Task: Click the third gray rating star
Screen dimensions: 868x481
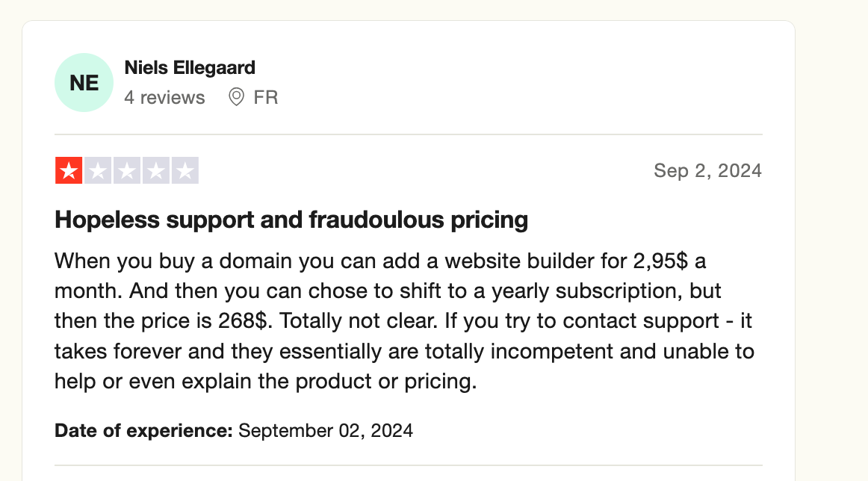Action: point(127,171)
